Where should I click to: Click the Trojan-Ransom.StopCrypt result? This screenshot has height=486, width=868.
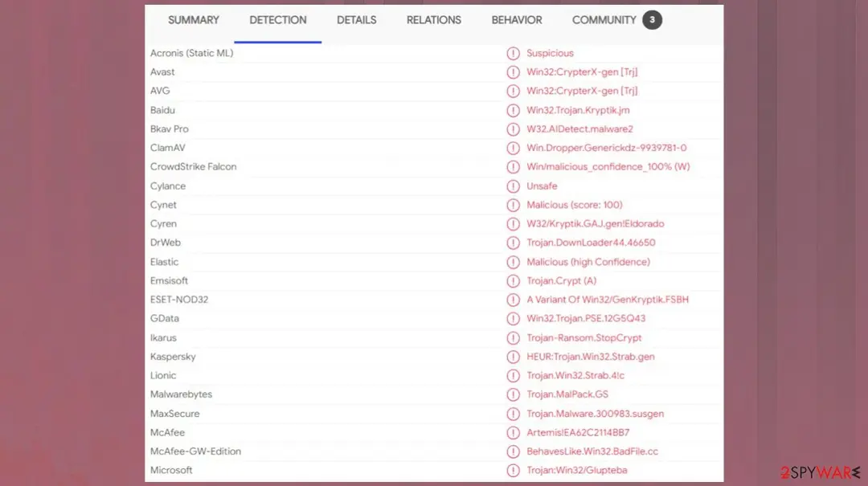coord(584,337)
